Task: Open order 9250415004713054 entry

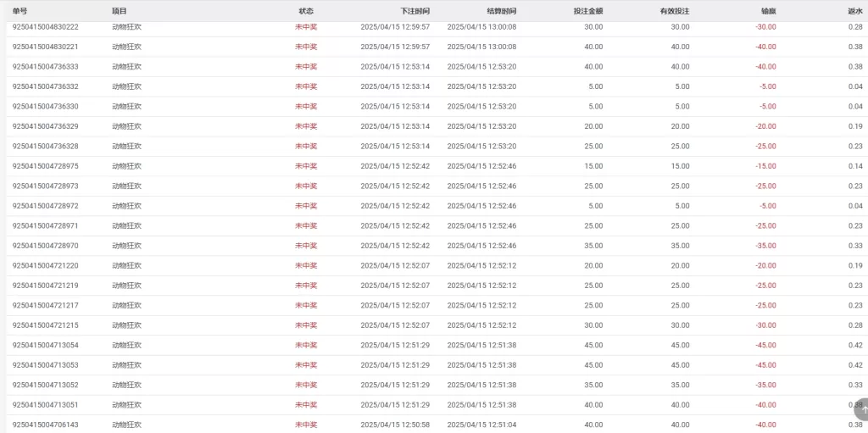Action: 46,345
